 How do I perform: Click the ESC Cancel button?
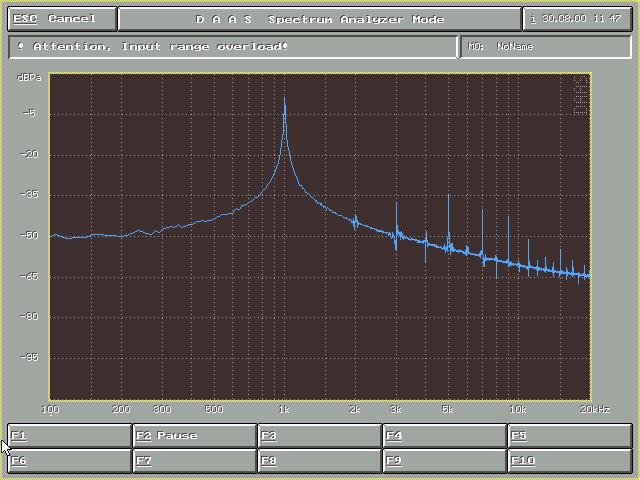(61, 19)
